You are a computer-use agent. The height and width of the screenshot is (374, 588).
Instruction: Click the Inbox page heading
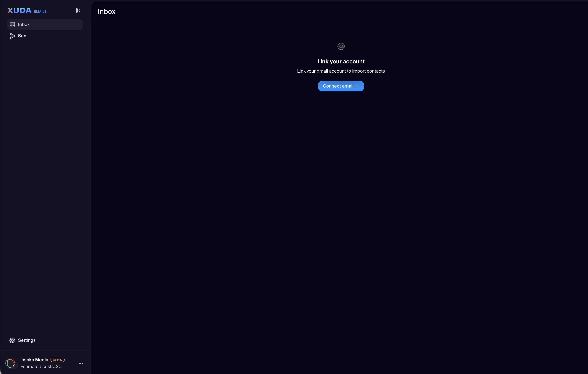point(106,11)
